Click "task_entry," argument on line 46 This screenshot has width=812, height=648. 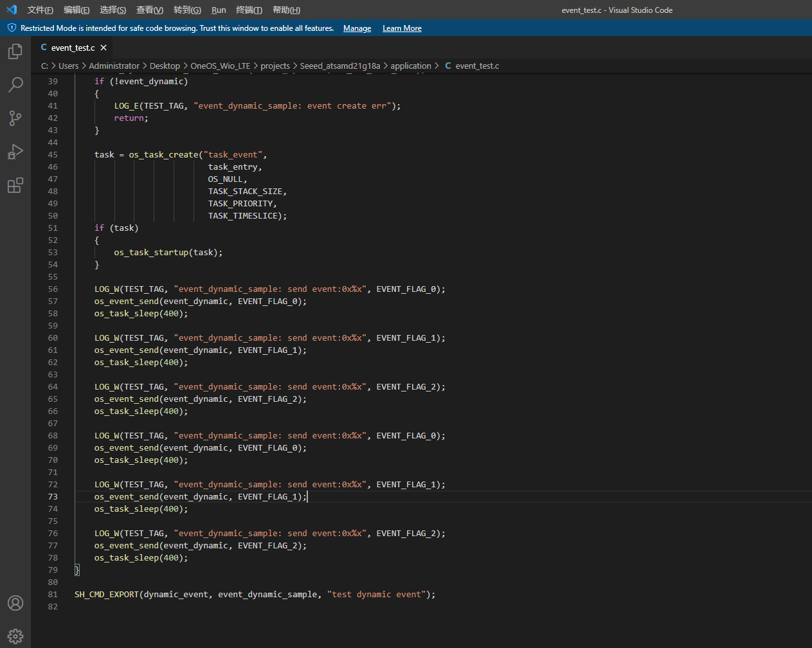[x=235, y=167]
